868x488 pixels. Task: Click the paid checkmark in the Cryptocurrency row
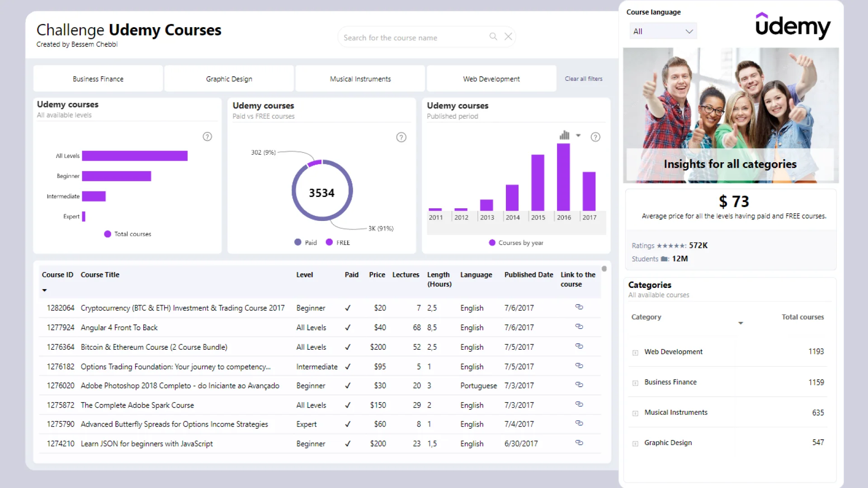pos(348,308)
